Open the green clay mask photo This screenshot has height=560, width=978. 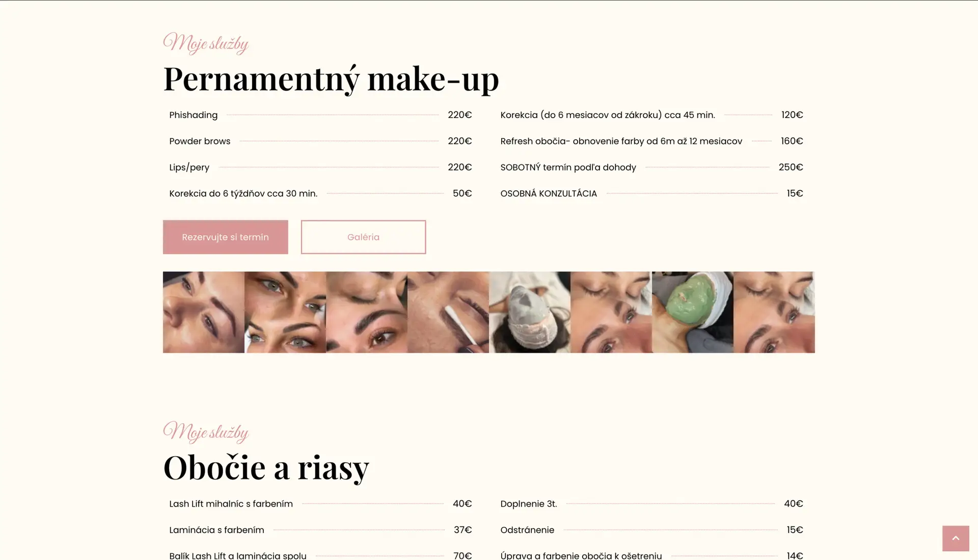pyautogui.click(x=693, y=312)
